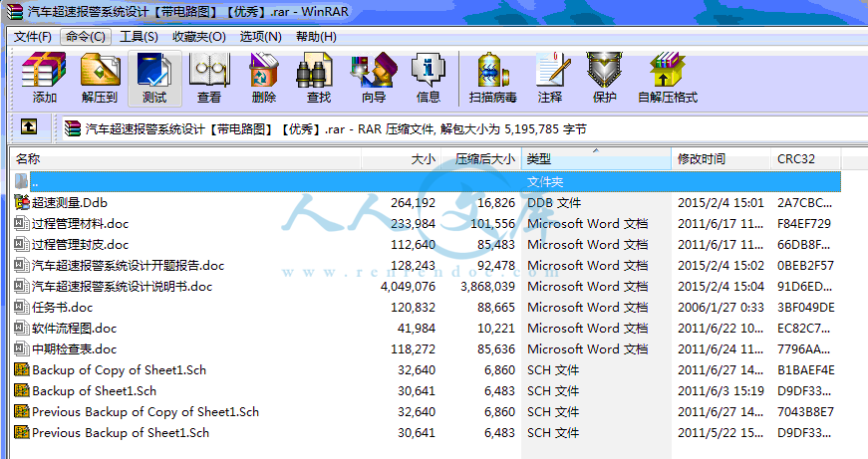Open the 文件(F) menu
The height and width of the screenshot is (459, 868).
[33, 37]
